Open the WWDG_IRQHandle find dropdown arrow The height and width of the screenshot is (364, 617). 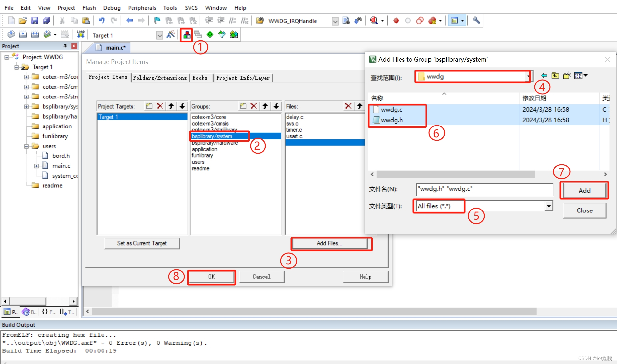click(335, 21)
